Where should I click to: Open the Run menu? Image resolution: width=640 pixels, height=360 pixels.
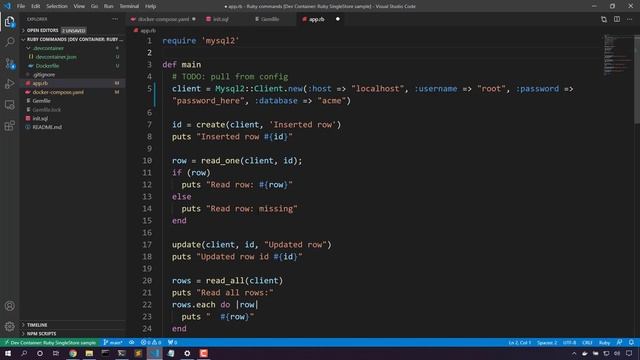tap(109, 6)
